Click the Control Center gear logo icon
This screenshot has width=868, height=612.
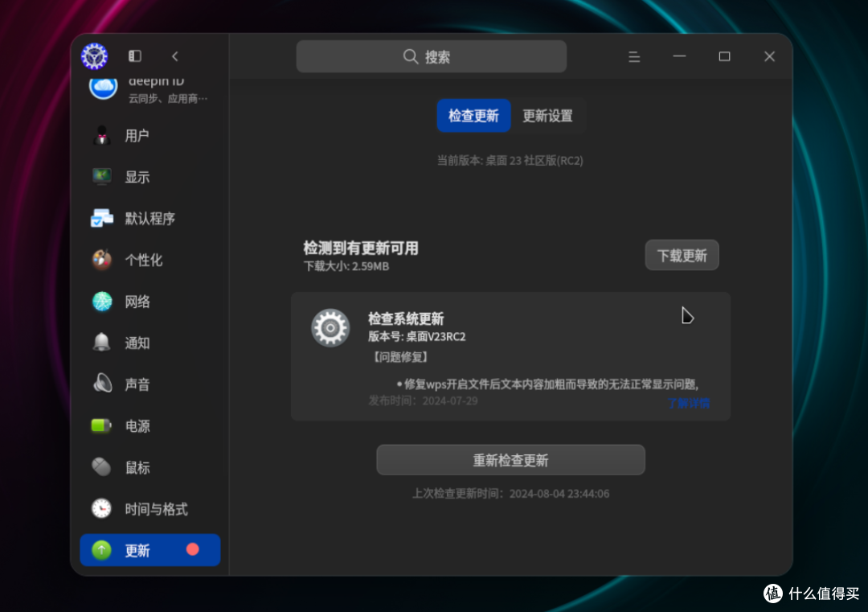95,56
